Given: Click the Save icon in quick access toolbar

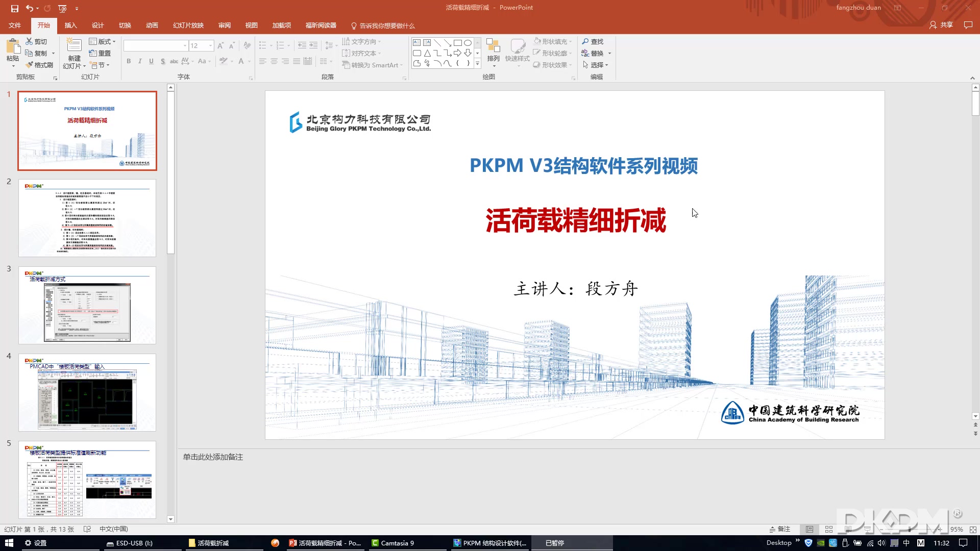Looking at the screenshot, I should tap(14, 8).
